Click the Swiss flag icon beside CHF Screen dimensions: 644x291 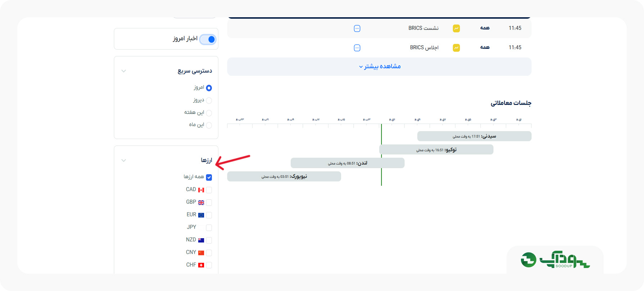coord(201,265)
